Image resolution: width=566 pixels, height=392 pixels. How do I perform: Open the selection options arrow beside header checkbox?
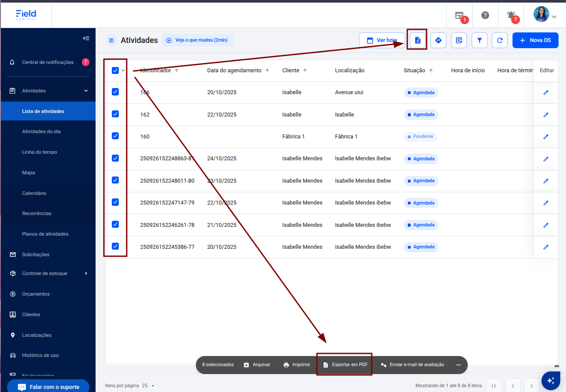123,71
